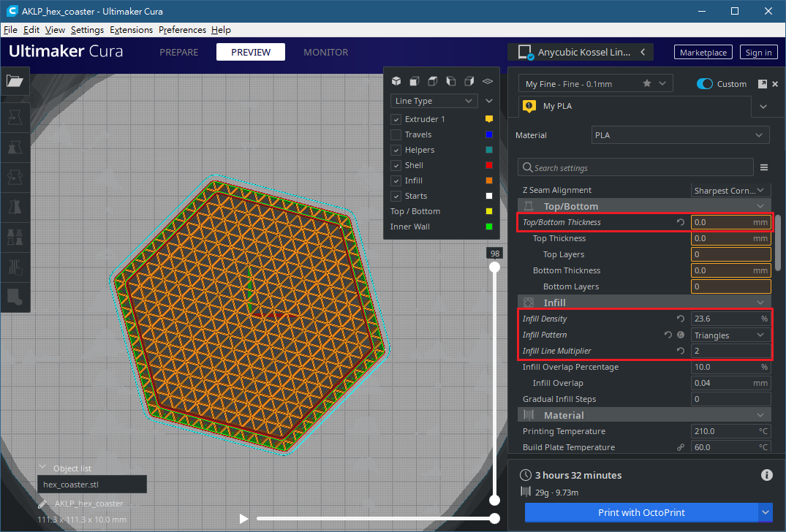786x532 pixels.
Task: Float the print settings panel
Action: [763, 83]
